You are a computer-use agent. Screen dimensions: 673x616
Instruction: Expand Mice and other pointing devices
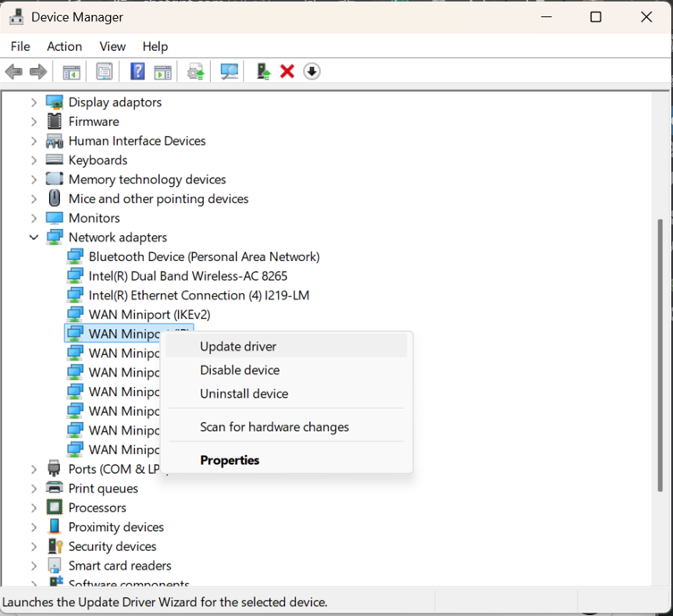(x=34, y=199)
